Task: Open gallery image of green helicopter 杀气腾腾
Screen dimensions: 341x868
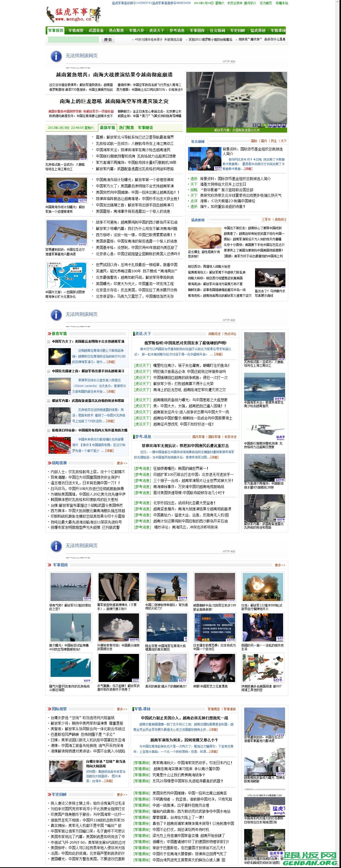Action: pyautogui.click(x=119, y=668)
